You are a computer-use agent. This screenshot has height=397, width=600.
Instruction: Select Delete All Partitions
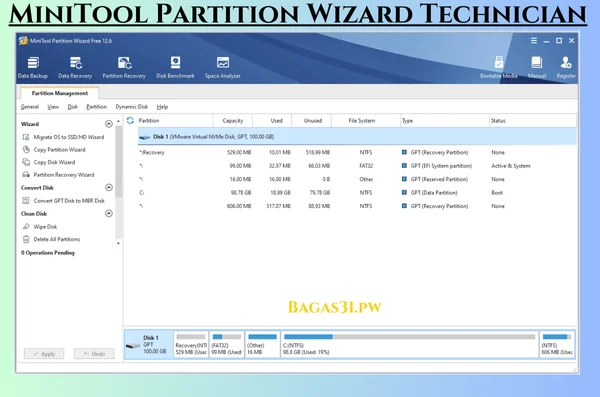(57, 239)
